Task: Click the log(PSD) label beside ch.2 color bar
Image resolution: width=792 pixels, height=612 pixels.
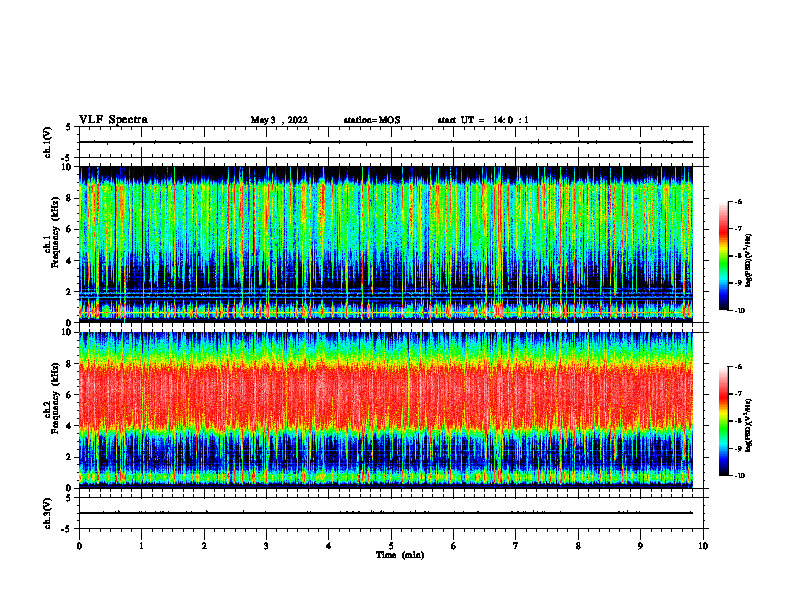Action: 749,426
